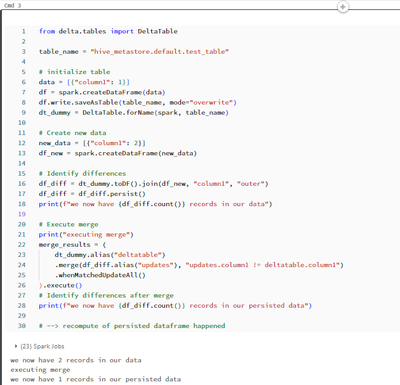400x385 pixels.
Task: Click the import DeltaTable code line
Action: click(x=108, y=31)
